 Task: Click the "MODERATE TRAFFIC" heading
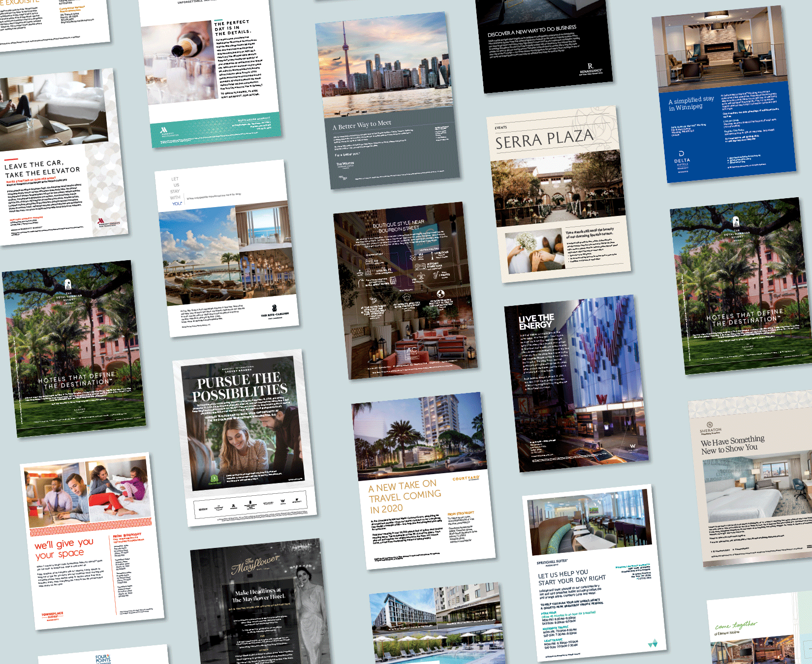coord(556,628)
